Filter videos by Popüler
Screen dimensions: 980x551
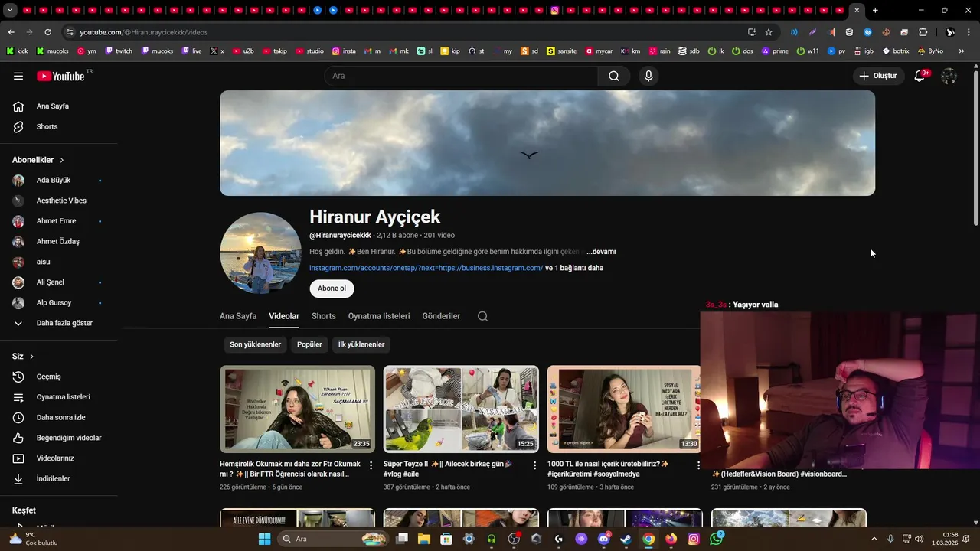(x=309, y=344)
